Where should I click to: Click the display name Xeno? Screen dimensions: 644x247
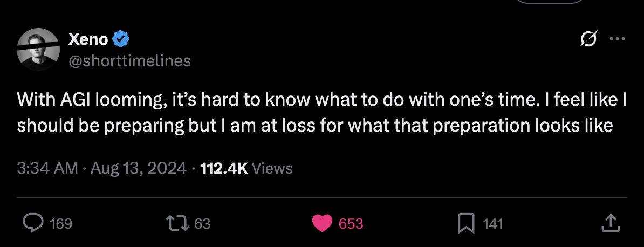(89, 39)
